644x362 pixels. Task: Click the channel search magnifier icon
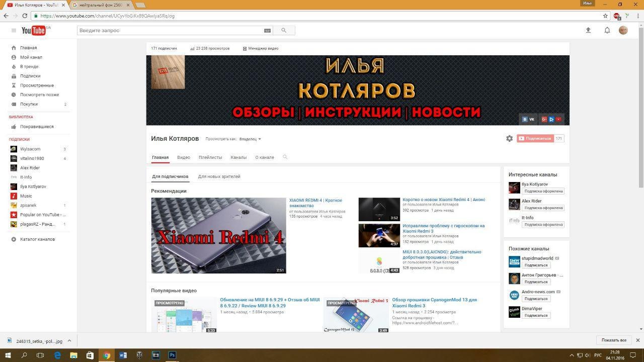pos(285,157)
